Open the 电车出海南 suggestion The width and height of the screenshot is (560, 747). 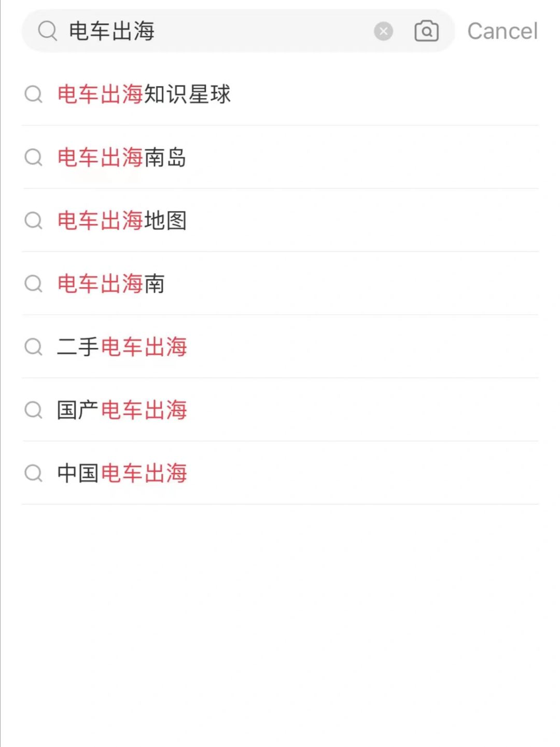click(280, 284)
